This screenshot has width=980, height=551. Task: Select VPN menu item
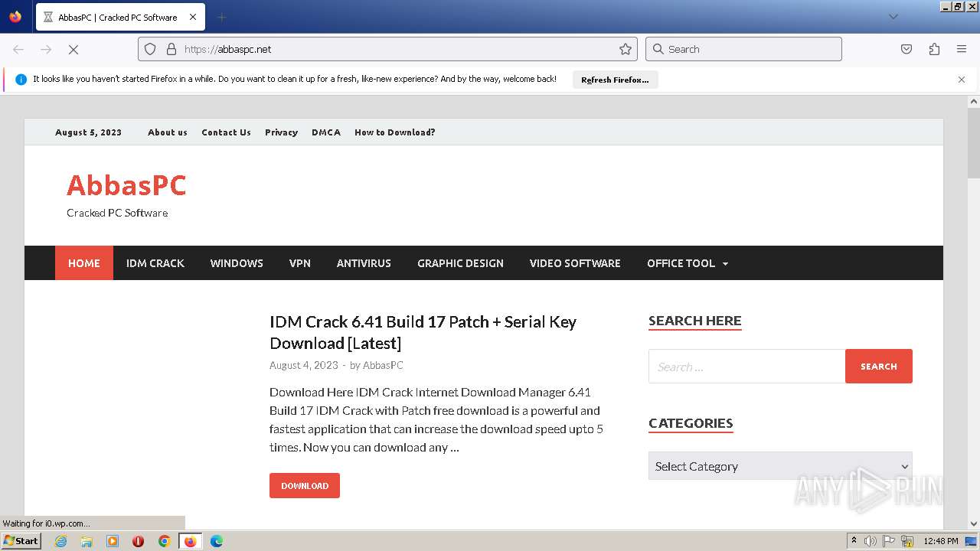pos(300,263)
